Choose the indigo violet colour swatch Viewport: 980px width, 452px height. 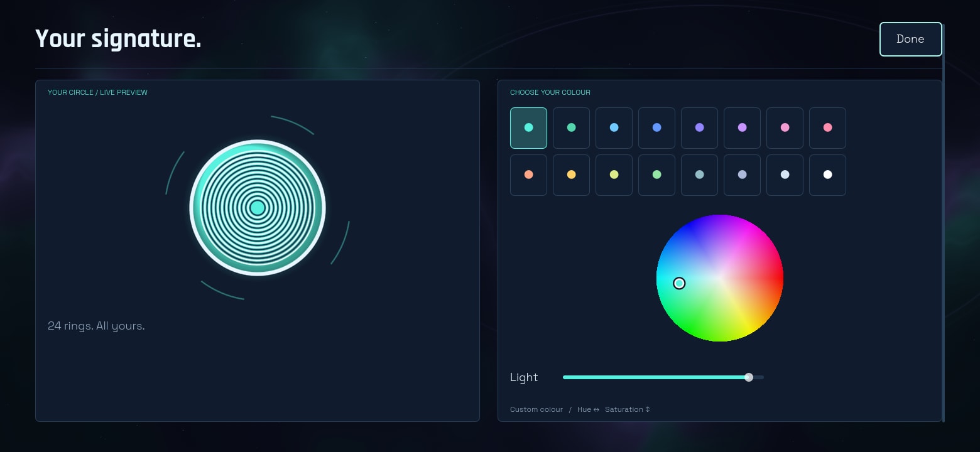(699, 128)
